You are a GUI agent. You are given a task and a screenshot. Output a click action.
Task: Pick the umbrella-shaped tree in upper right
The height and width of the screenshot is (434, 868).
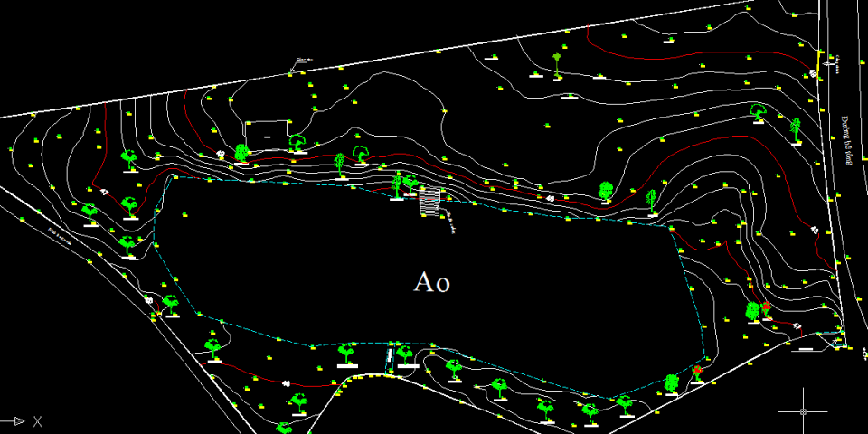(758, 112)
